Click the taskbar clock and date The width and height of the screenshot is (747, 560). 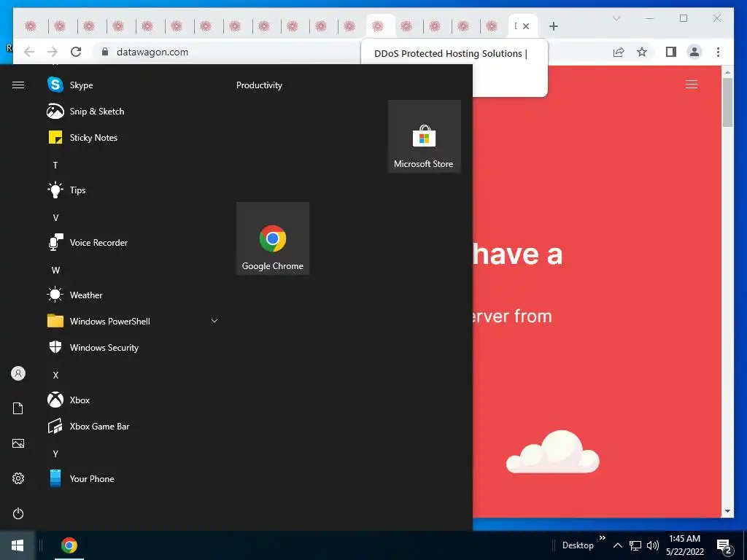click(684, 545)
